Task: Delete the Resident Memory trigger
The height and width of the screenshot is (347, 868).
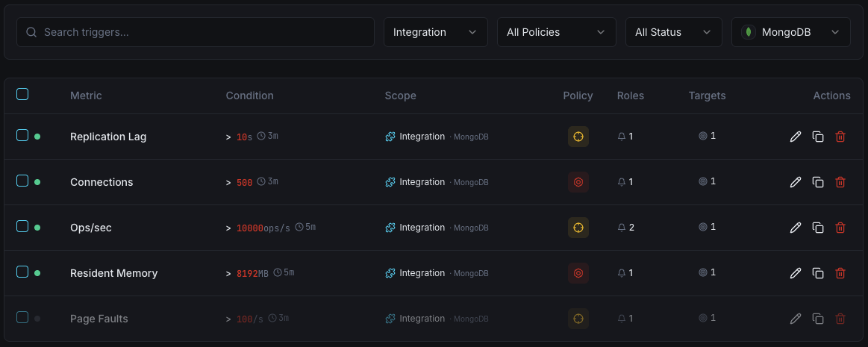Action: pyautogui.click(x=840, y=273)
